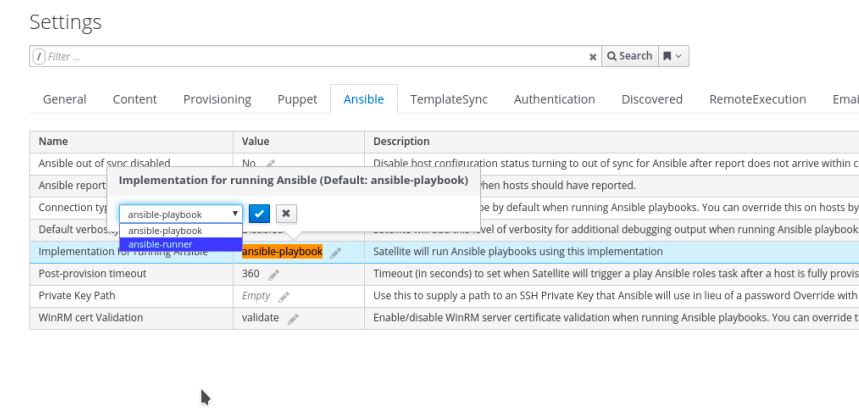Open the ansible-playbook implementation select box
The height and width of the screenshot is (419, 859).
(180, 214)
